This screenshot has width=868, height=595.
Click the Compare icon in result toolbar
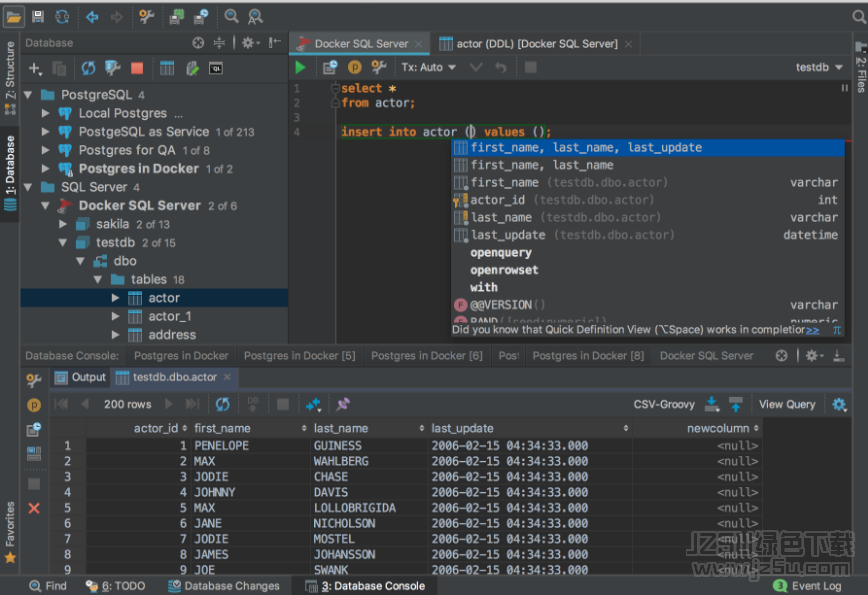pyautogui.click(x=313, y=404)
